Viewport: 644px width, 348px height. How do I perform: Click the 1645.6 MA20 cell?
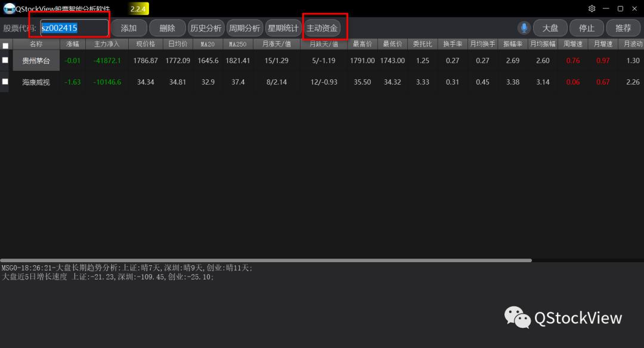tap(208, 60)
